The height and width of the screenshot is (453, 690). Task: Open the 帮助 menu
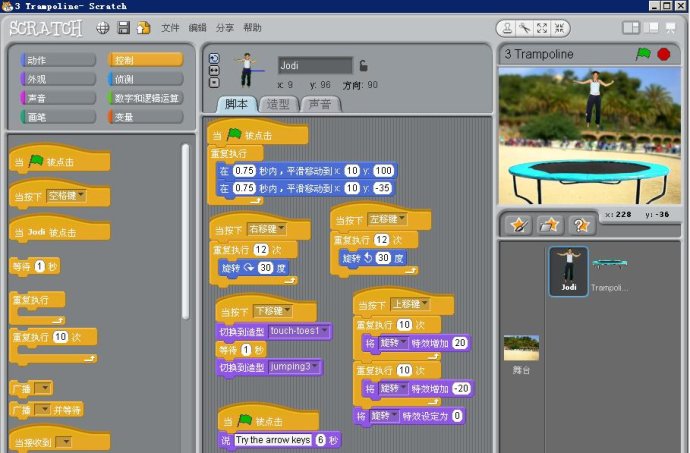pos(252,28)
